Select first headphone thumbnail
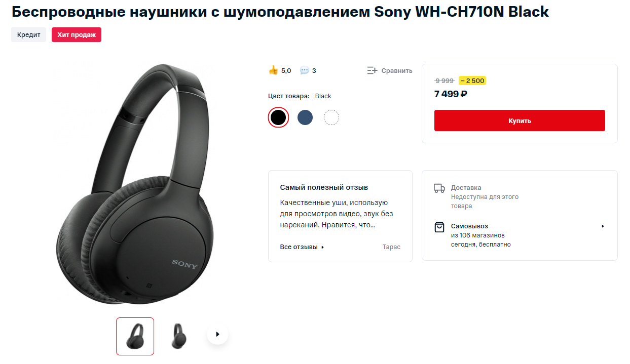Screen dimensions: 630x364 click(x=135, y=336)
